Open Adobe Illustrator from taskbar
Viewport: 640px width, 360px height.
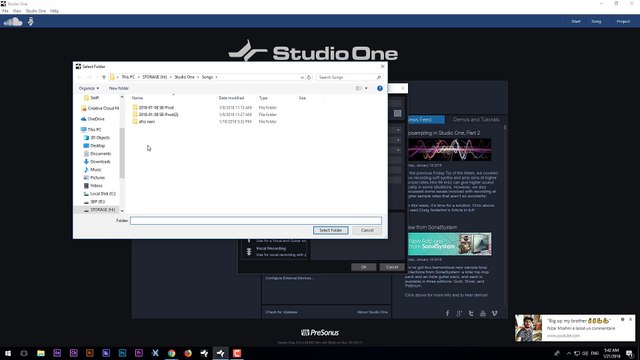click(x=90, y=353)
